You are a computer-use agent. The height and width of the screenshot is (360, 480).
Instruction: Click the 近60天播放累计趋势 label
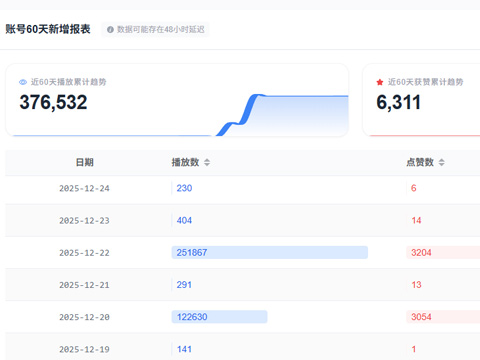pos(69,82)
